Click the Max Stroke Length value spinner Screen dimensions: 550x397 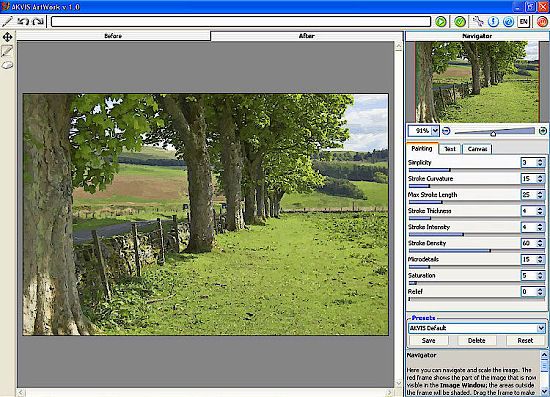pos(540,195)
